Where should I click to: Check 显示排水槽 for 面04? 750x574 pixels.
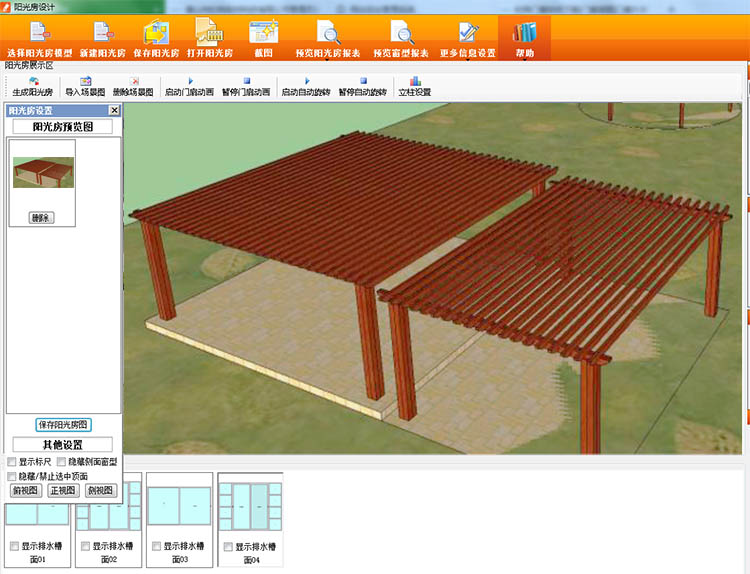point(228,547)
